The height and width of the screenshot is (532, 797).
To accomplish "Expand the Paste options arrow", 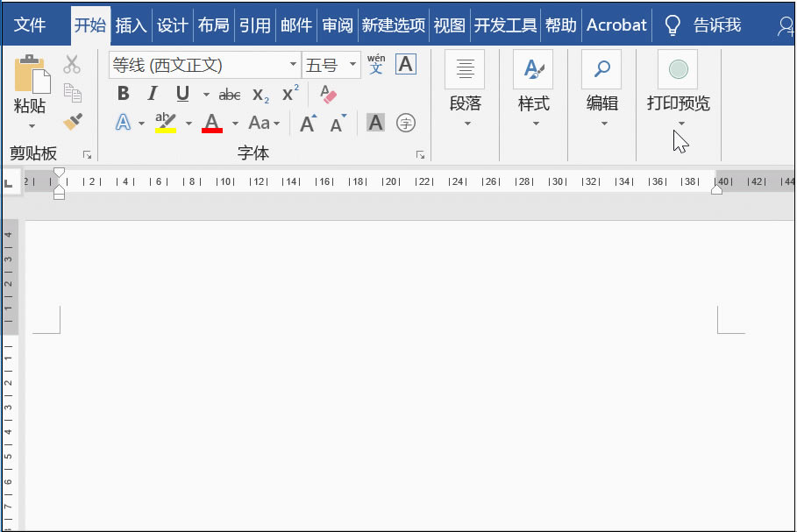I will pyautogui.click(x=32, y=126).
